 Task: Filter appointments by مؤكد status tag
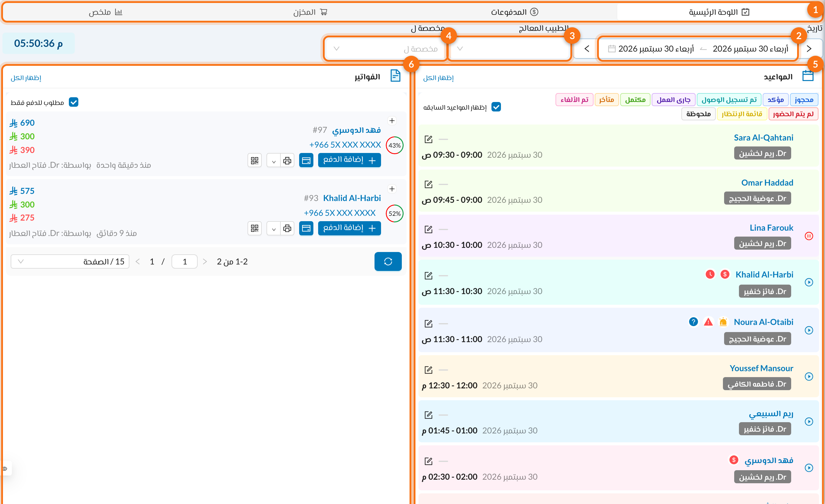click(775, 100)
